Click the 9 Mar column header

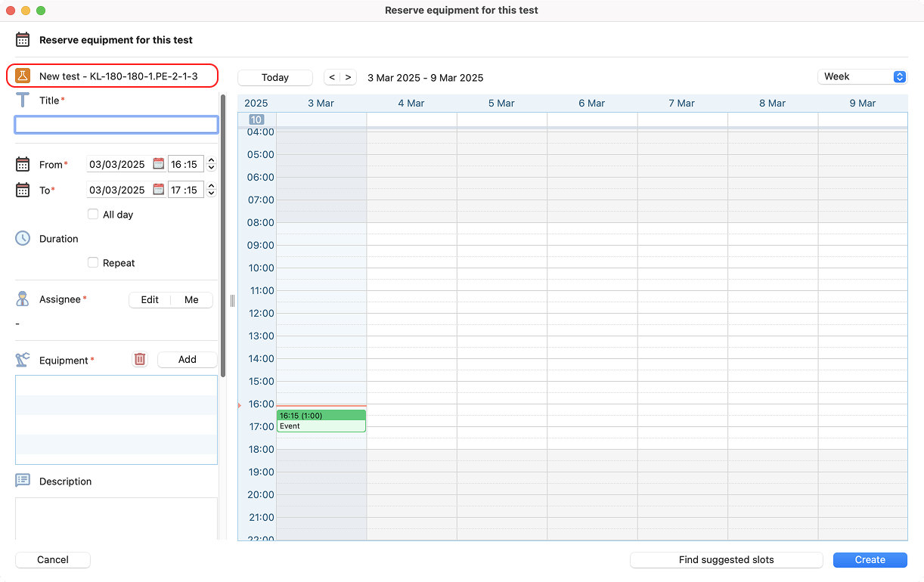pos(863,103)
